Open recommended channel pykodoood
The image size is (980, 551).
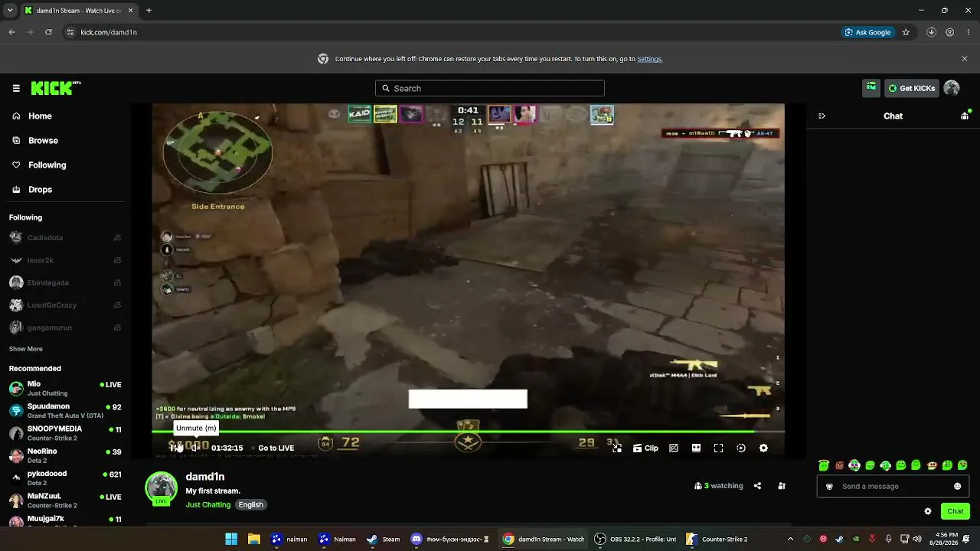click(x=65, y=478)
